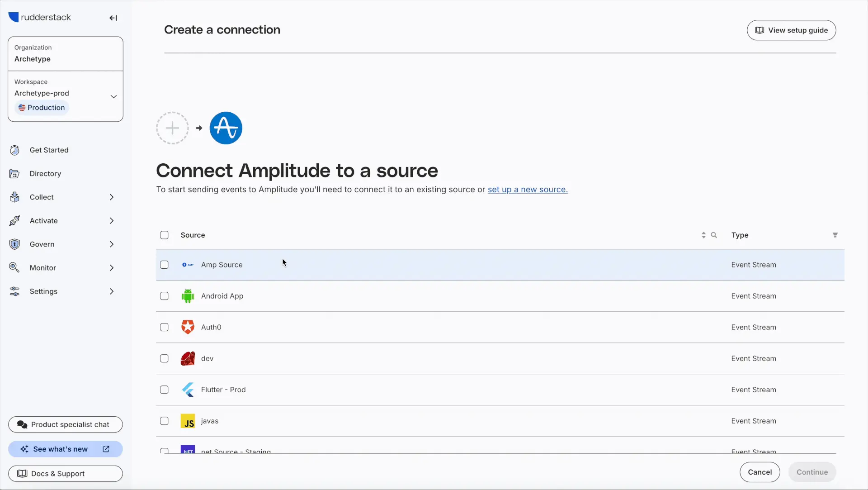Click Event Stream type in dev row
868x490 pixels.
(754, 358)
